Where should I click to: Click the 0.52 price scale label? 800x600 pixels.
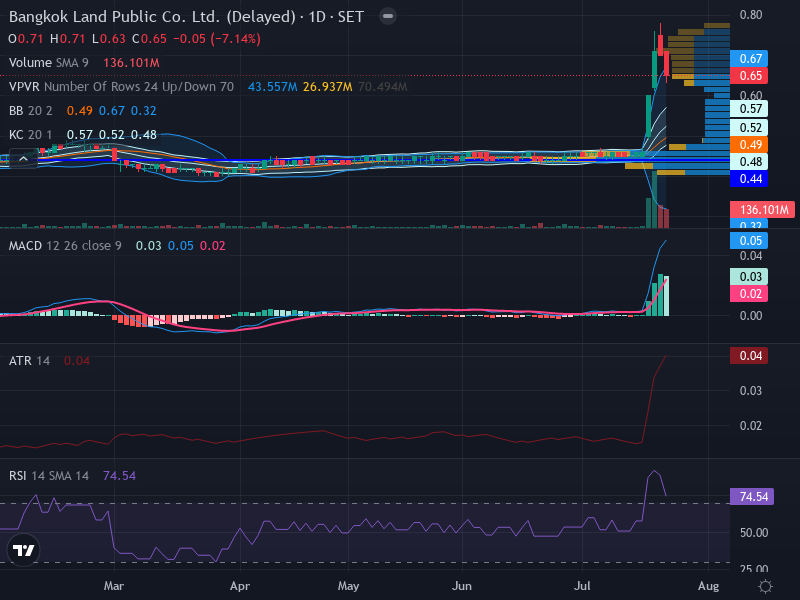(x=749, y=128)
